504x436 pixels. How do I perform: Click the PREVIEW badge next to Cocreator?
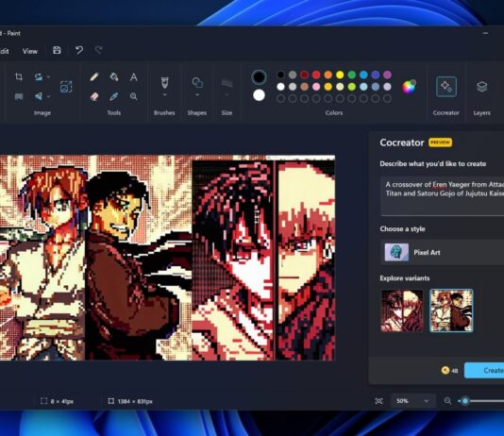[x=441, y=143]
